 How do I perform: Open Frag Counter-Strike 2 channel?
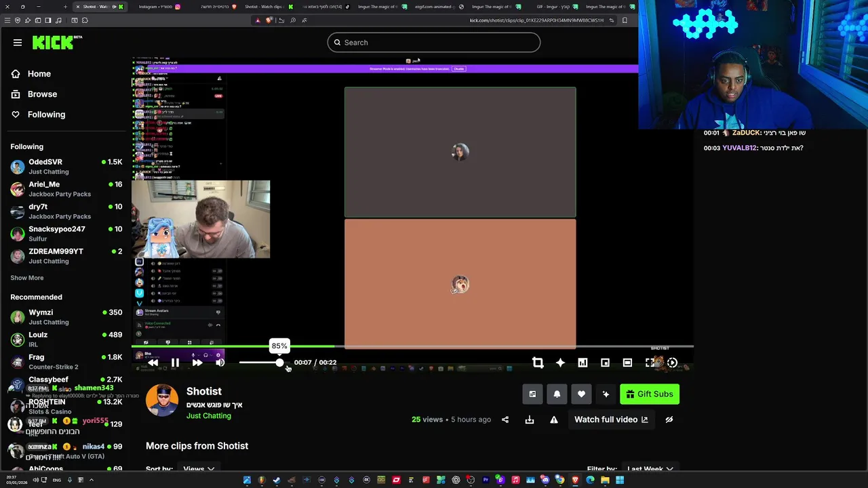pos(66,362)
